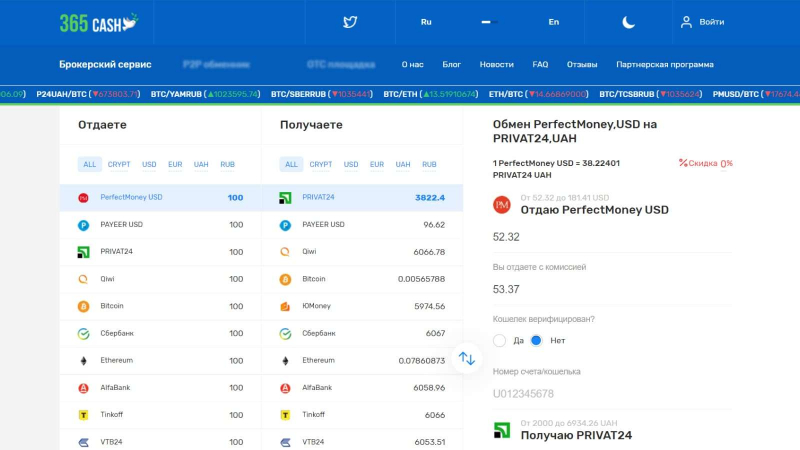Open Брокерский сервис menu item
Screen dimensions: 800x450
coord(105,64)
